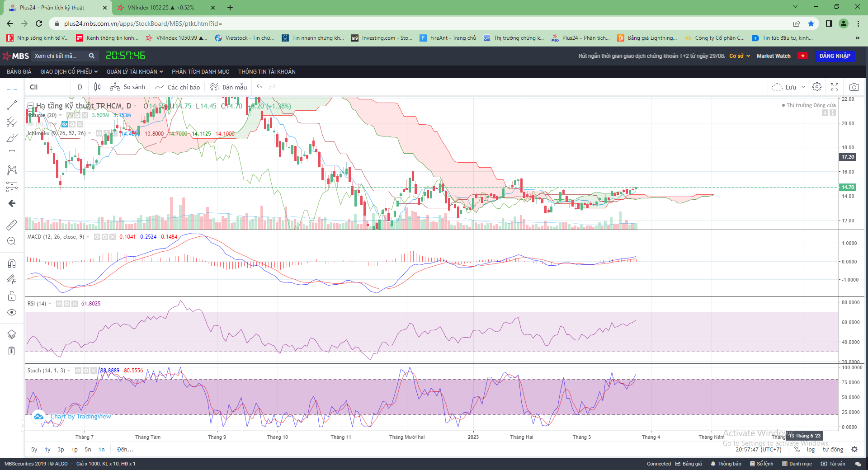Open the candlestick chart style selector
Screen dimensions: 868x470
coord(97,87)
